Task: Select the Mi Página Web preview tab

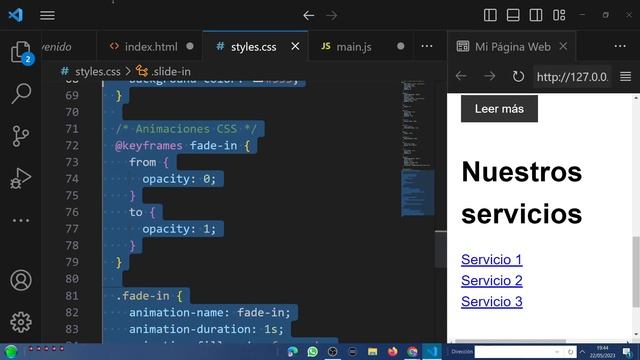Action: (513, 47)
